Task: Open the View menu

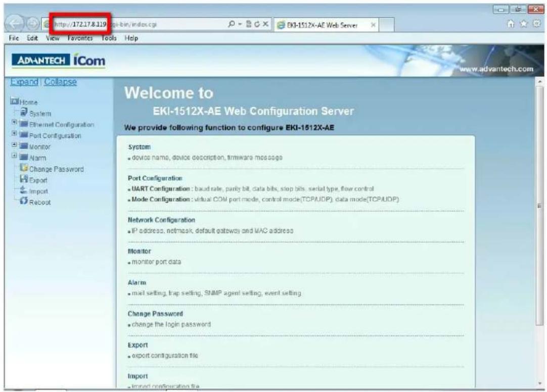Action: click(x=53, y=38)
